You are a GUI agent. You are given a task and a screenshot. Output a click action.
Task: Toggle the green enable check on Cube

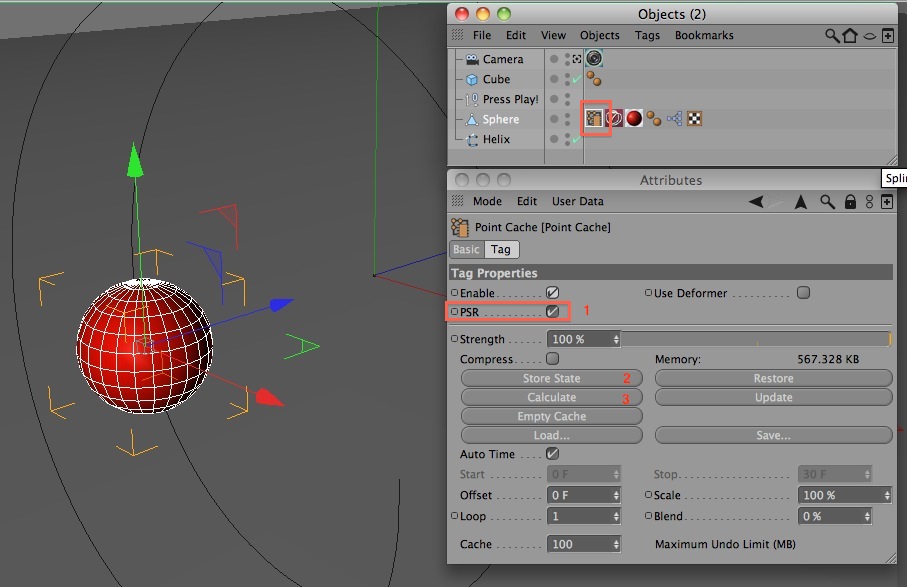click(577, 79)
